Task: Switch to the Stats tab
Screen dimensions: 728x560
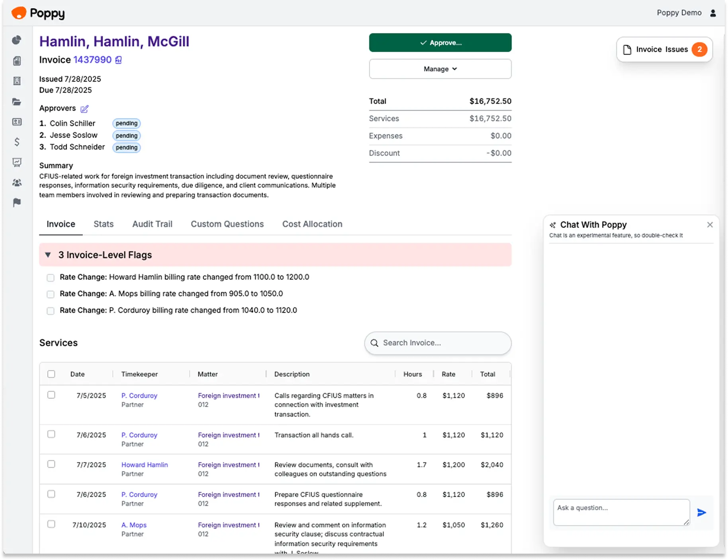Action: coord(104,224)
